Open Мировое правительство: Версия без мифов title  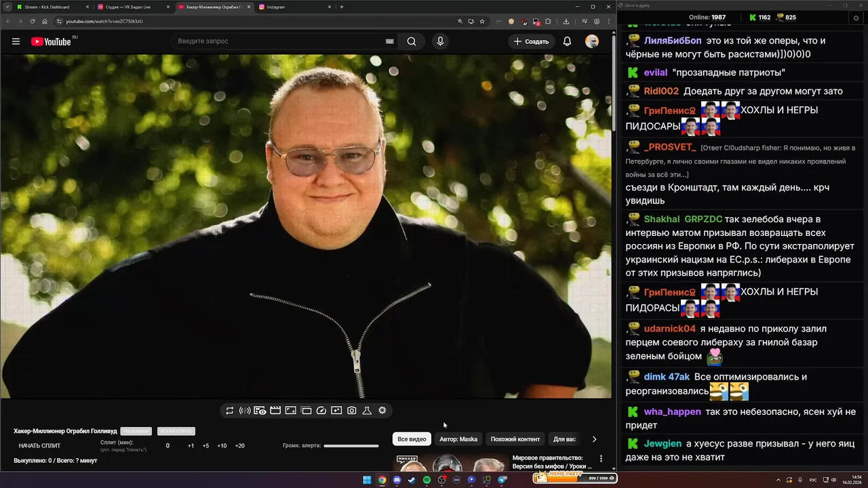pos(552,462)
